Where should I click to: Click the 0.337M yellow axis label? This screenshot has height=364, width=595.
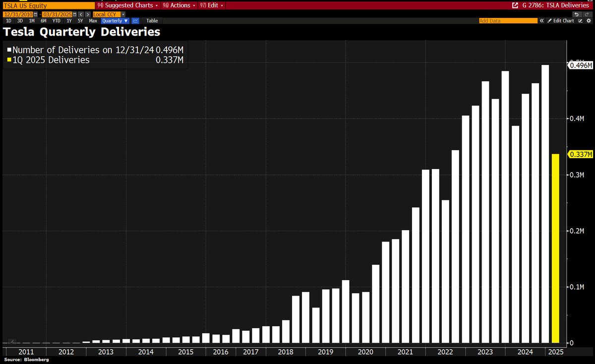[x=581, y=154]
